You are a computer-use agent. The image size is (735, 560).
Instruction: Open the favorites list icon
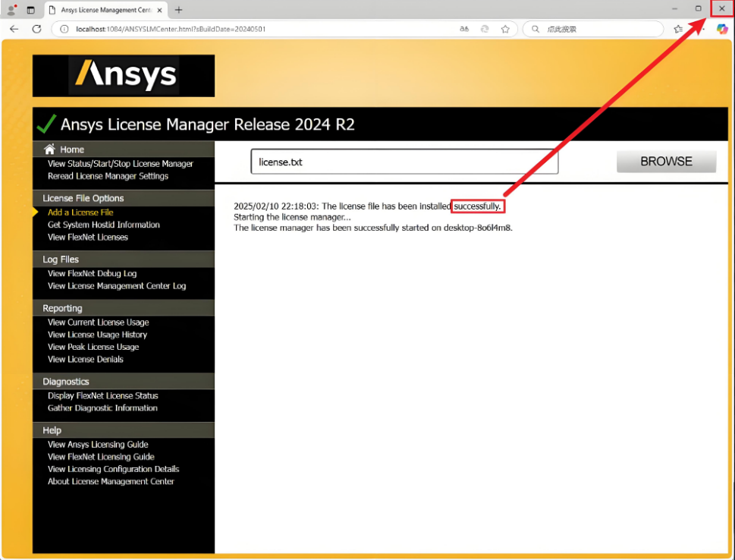(678, 29)
